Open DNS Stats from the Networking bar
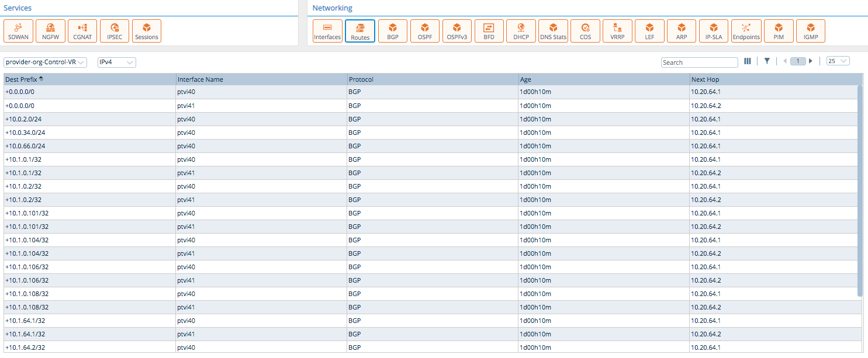Viewport: 868px width, 358px height. [x=553, y=30]
